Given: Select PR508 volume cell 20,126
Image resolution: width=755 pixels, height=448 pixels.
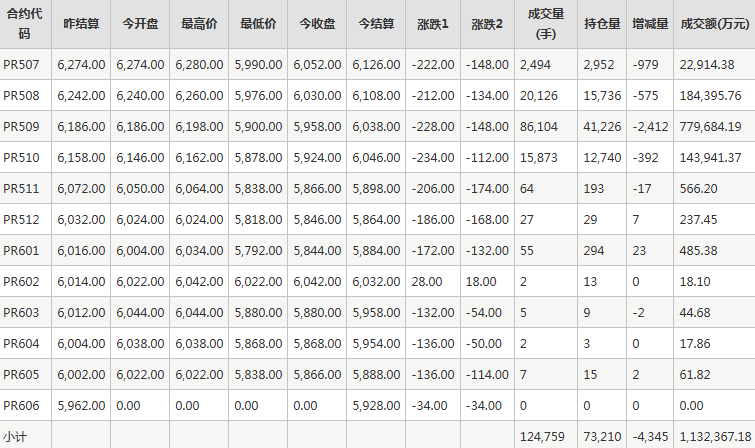Looking at the screenshot, I should (x=539, y=95).
